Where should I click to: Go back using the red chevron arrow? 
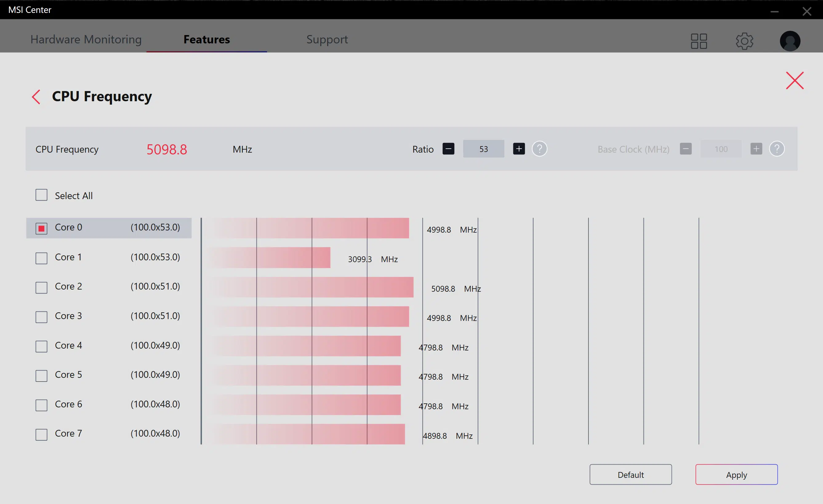(36, 97)
